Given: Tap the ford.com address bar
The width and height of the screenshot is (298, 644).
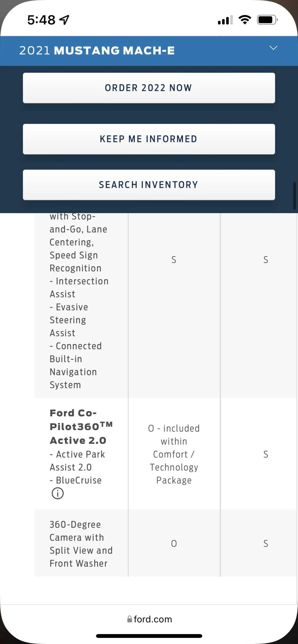Looking at the screenshot, I should 149,619.
